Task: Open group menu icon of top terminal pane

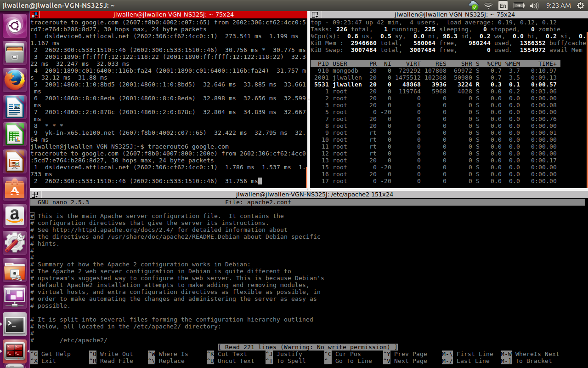Action: click(315, 15)
